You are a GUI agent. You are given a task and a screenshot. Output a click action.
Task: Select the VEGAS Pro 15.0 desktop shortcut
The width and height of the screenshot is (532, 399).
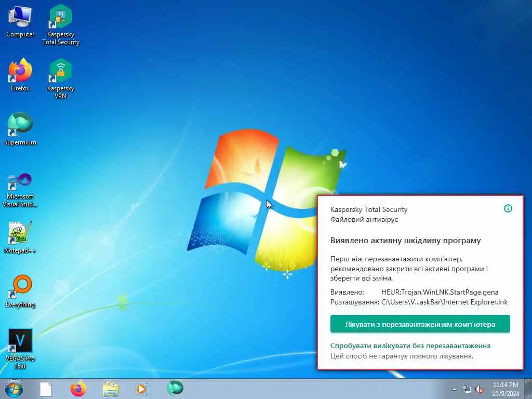coord(20,349)
